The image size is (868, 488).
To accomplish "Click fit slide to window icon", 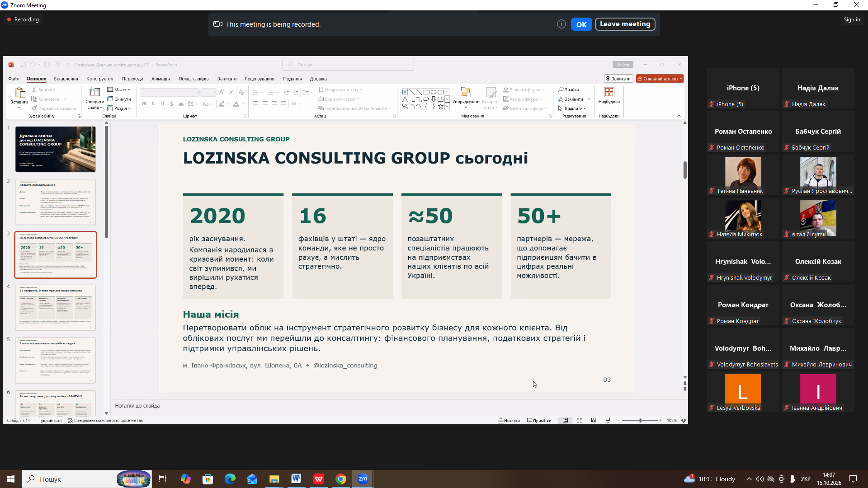I will [x=684, y=420].
